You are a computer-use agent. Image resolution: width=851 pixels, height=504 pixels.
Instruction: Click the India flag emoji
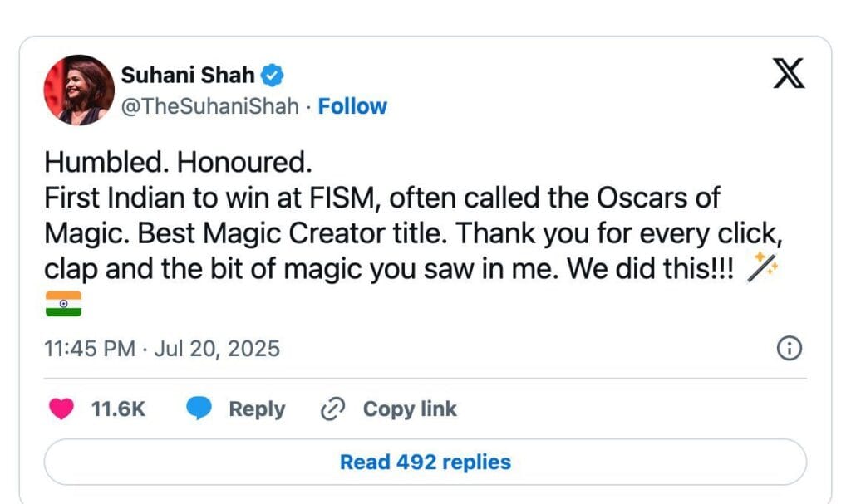coord(63,303)
